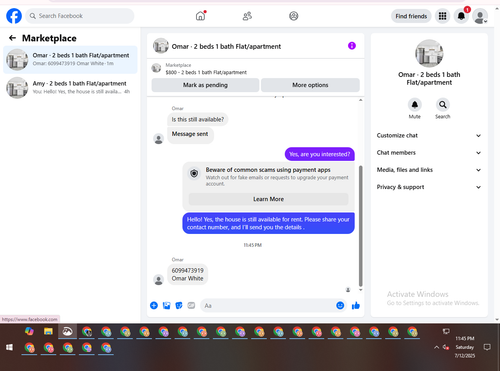Select the Amy conversation in the list

pos(70,87)
